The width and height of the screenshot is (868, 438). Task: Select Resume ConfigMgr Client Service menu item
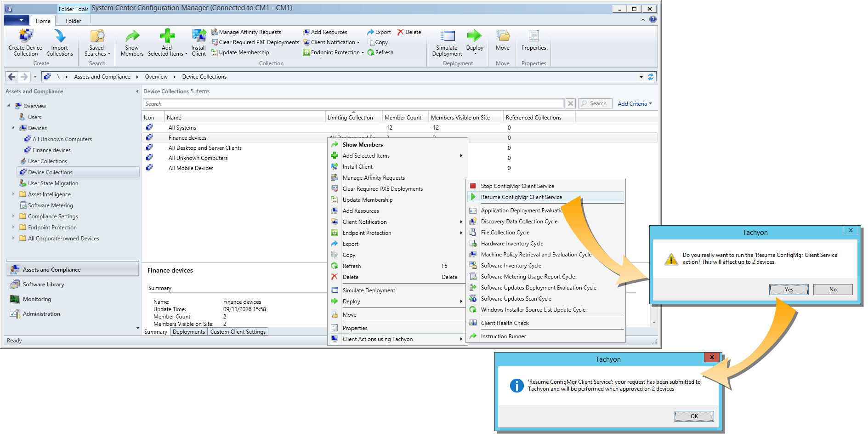pyautogui.click(x=522, y=197)
